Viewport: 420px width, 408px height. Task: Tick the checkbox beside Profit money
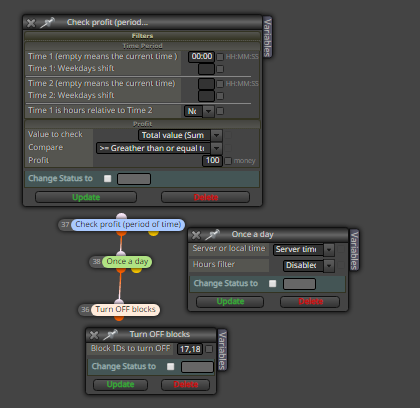coord(228,161)
